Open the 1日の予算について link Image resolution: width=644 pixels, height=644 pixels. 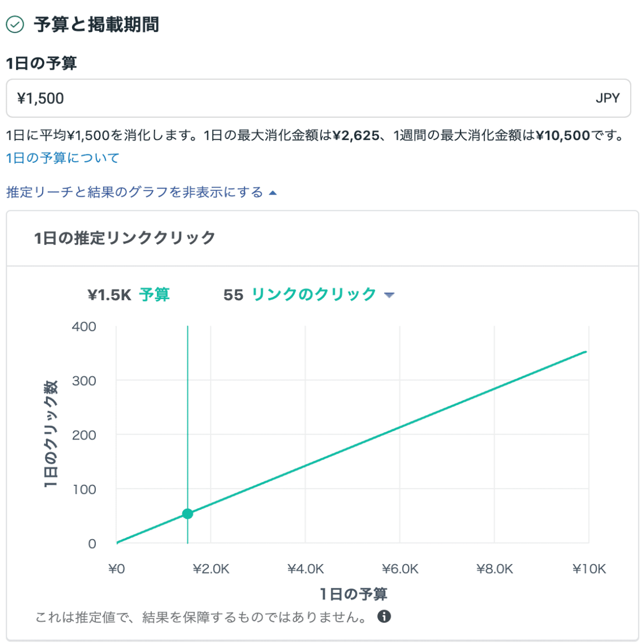click(63, 158)
